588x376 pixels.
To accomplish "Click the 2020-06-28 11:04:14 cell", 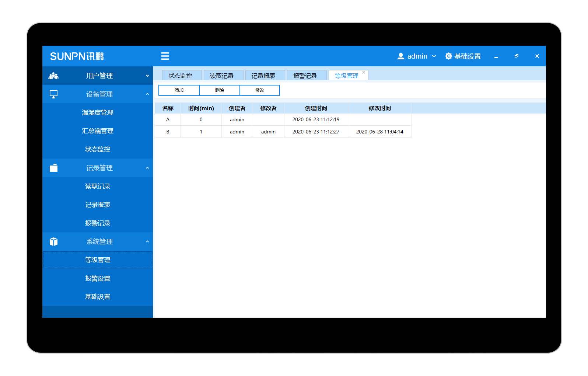I will click(x=380, y=132).
